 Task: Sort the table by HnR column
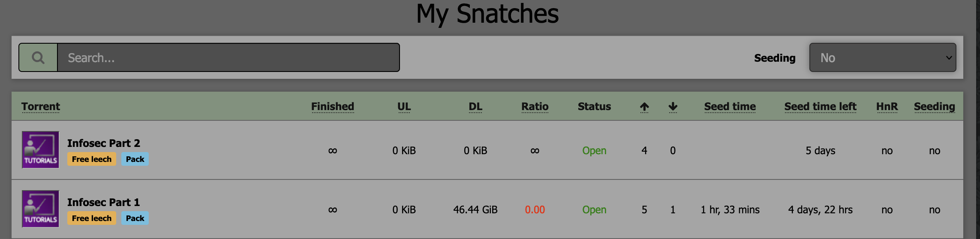[887, 106]
